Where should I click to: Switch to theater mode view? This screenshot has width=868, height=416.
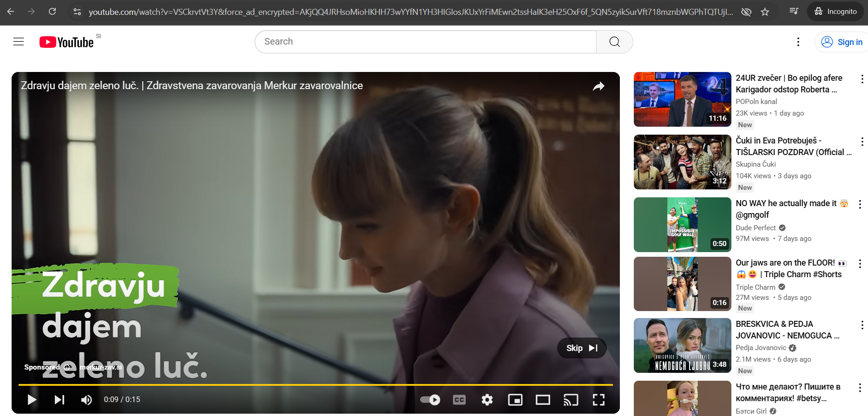543,400
